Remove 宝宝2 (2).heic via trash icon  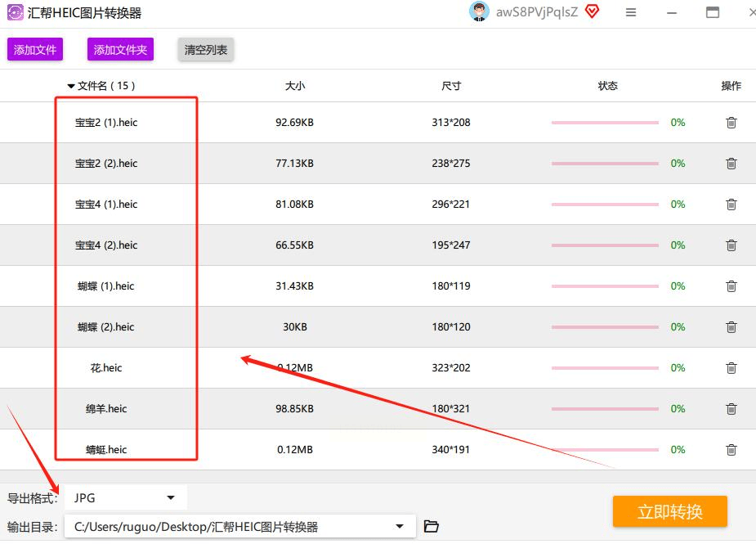(x=731, y=163)
